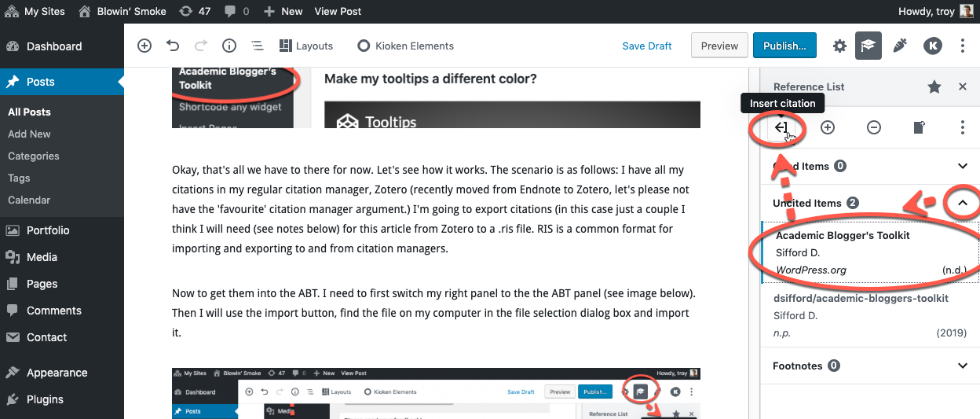Viewport: 980px width, 419px height.
Task: Click the Add block plus icon
Action: tap(144, 46)
